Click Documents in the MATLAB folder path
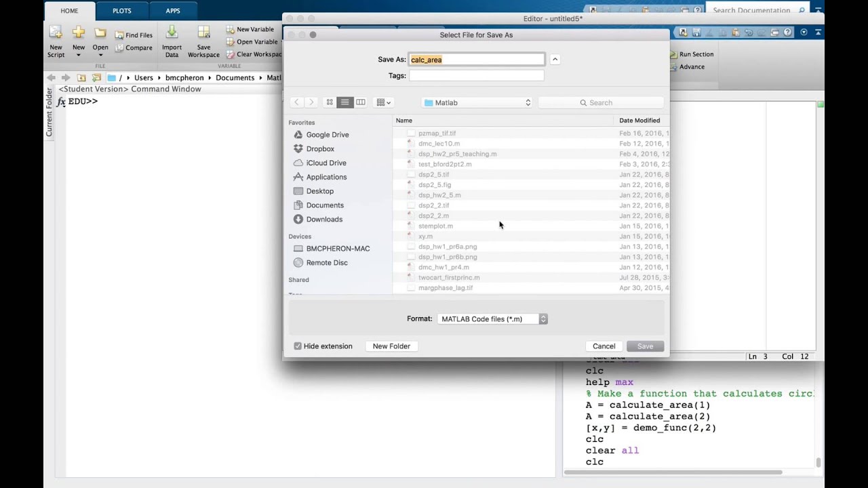The width and height of the screenshot is (868, 488). point(235,78)
